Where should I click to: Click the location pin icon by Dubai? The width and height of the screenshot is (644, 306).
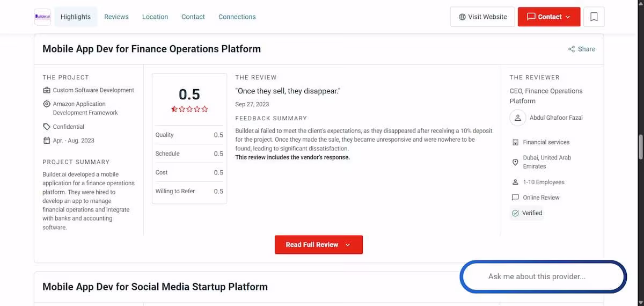tap(516, 162)
